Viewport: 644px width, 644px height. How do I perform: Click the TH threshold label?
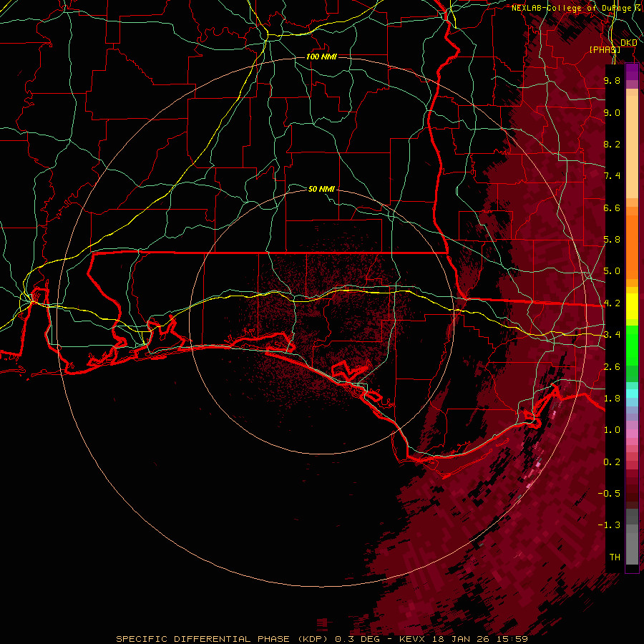tap(615, 557)
